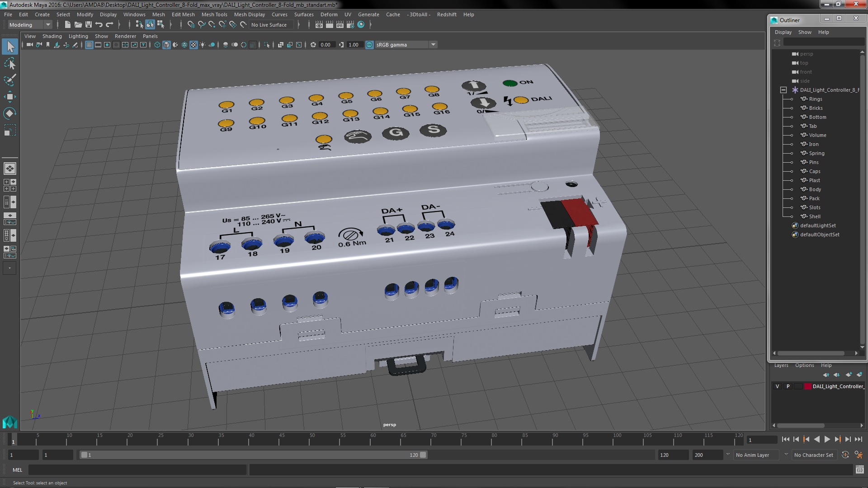Undo the last action
Screen dimensions: 868x488
tap(99, 25)
